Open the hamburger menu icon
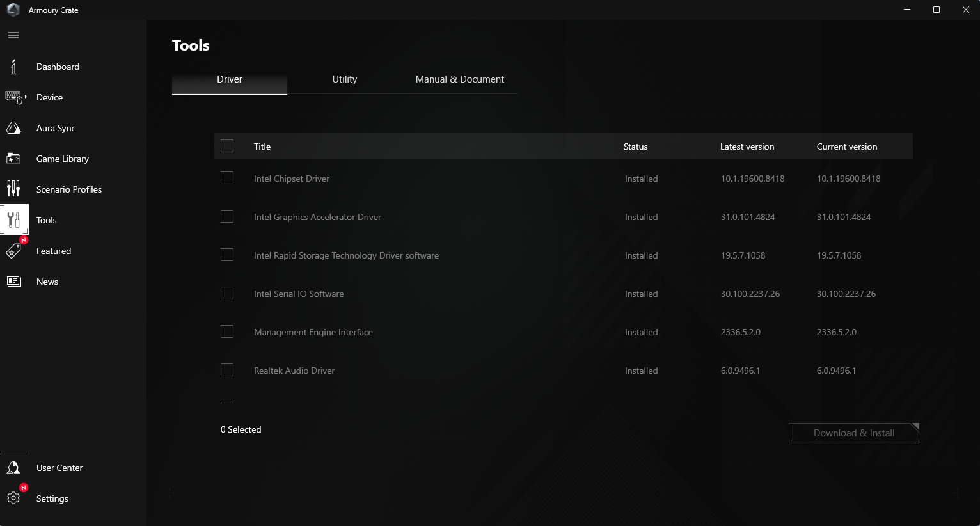Image resolution: width=980 pixels, height=526 pixels. click(x=13, y=35)
